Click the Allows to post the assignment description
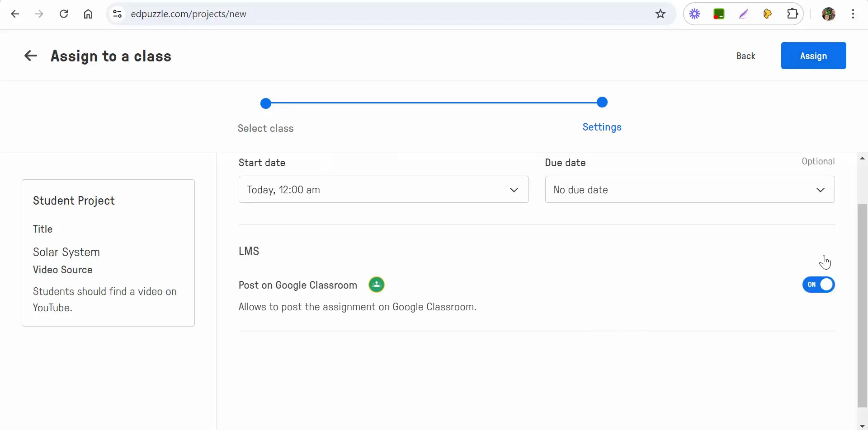This screenshot has width=868, height=430. (x=358, y=307)
